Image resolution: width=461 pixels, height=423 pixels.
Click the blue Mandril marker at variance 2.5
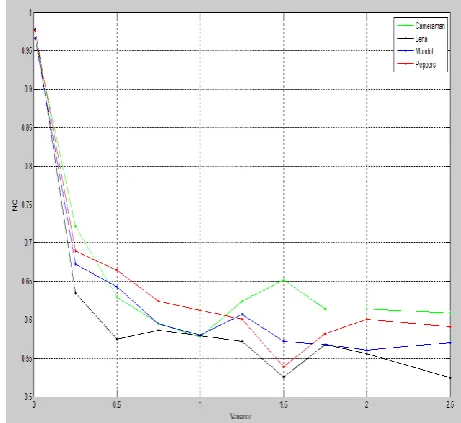tap(450, 343)
